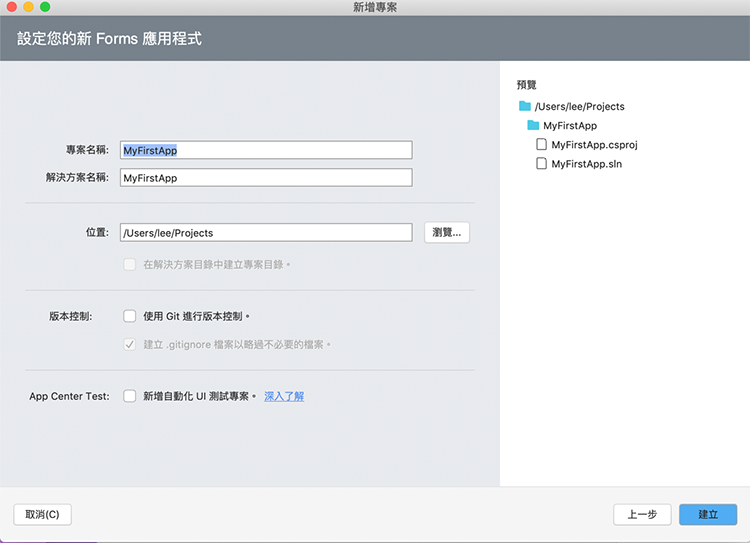Click the 專案名稱 input field
This screenshot has height=543, width=750.
pyautogui.click(x=266, y=150)
